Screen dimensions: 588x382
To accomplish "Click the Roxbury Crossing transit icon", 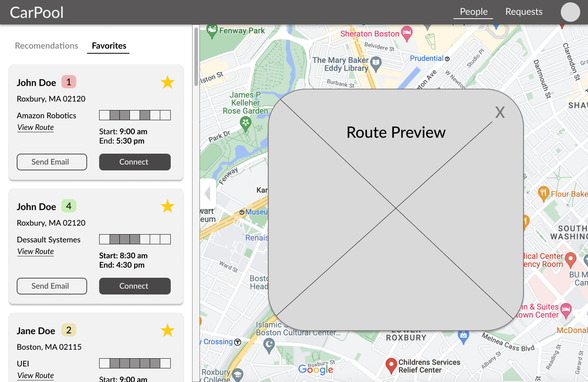I will point(238,342).
